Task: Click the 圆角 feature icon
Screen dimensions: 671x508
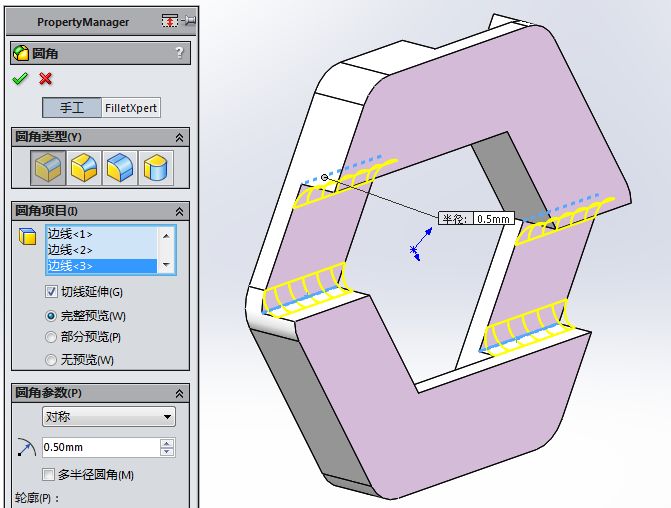Action: click(x=21, y=53)
